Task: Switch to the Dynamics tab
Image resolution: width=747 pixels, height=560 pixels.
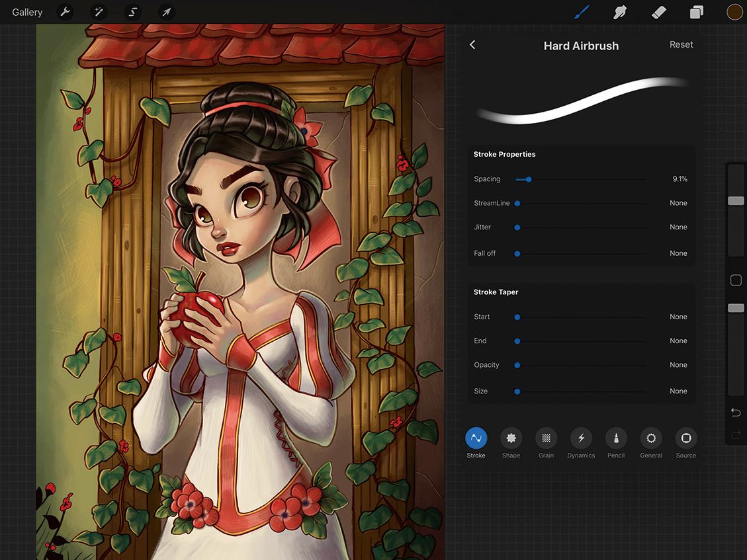Action: pyautogui.click(x=581, y=443)
